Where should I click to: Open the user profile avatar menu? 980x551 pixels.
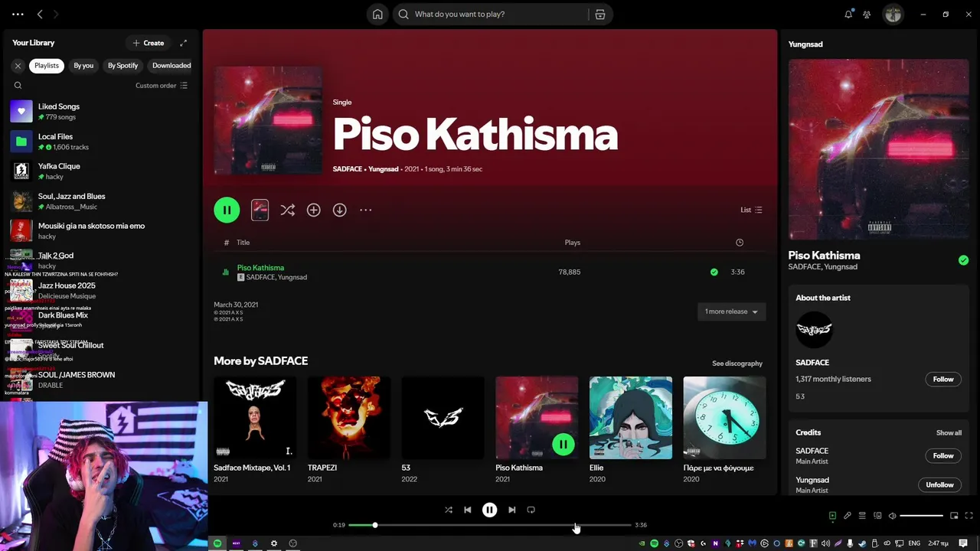pyautogui.click(x=893, y=14)
